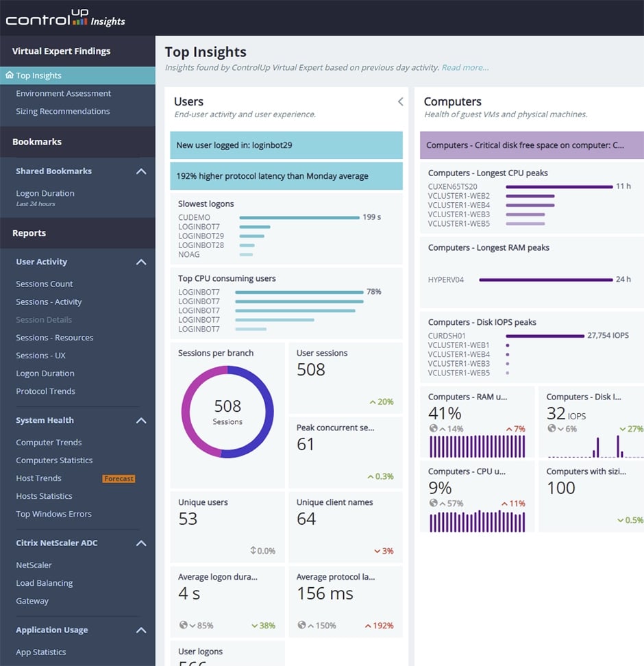The height and width of the screenshot is (666, 644).
Task: Open Protocol Trends report
Action: (x=45, y=391)
